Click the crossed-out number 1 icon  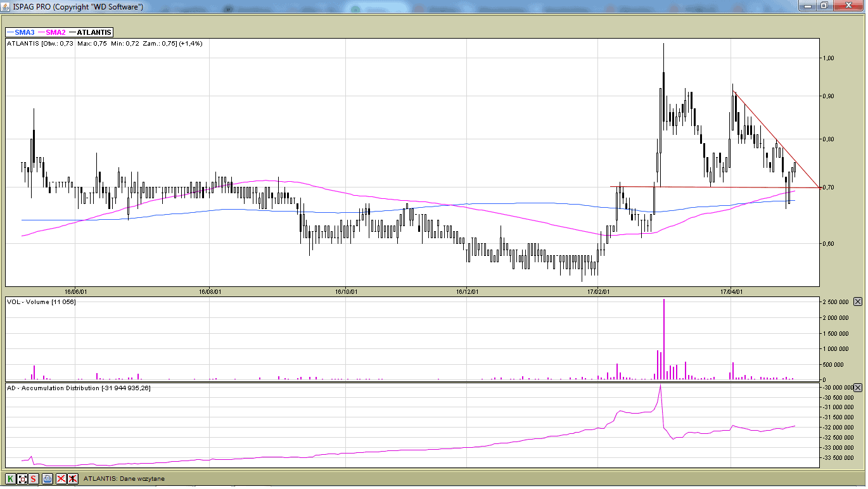coord(73,479)
